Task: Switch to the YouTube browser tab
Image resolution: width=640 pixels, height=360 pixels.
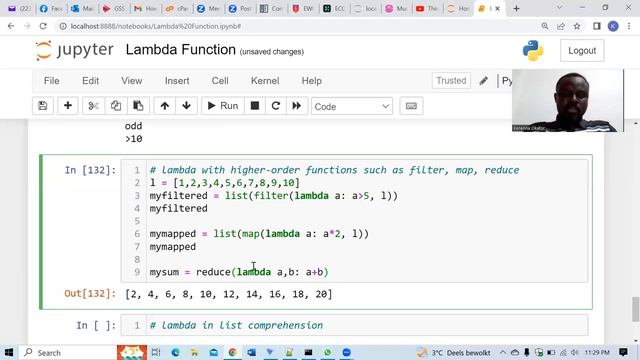Action: [x=428, y=8]
